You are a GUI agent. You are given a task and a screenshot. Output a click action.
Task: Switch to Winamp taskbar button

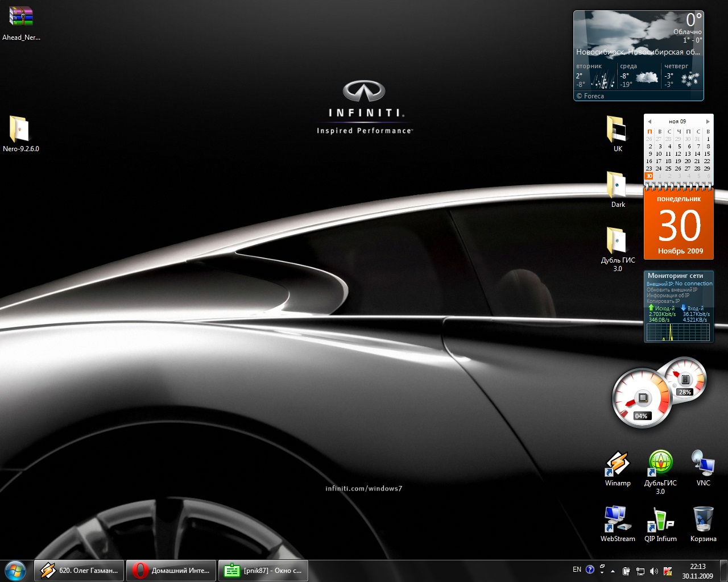click(79, 570)
